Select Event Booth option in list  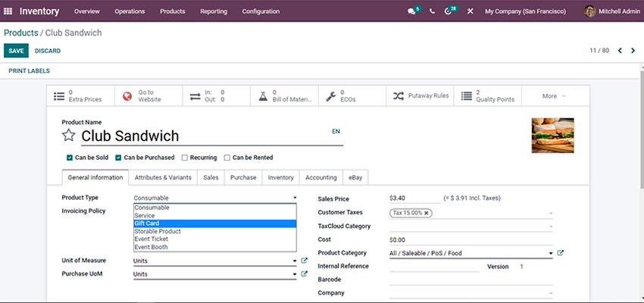tap(215, 247)
